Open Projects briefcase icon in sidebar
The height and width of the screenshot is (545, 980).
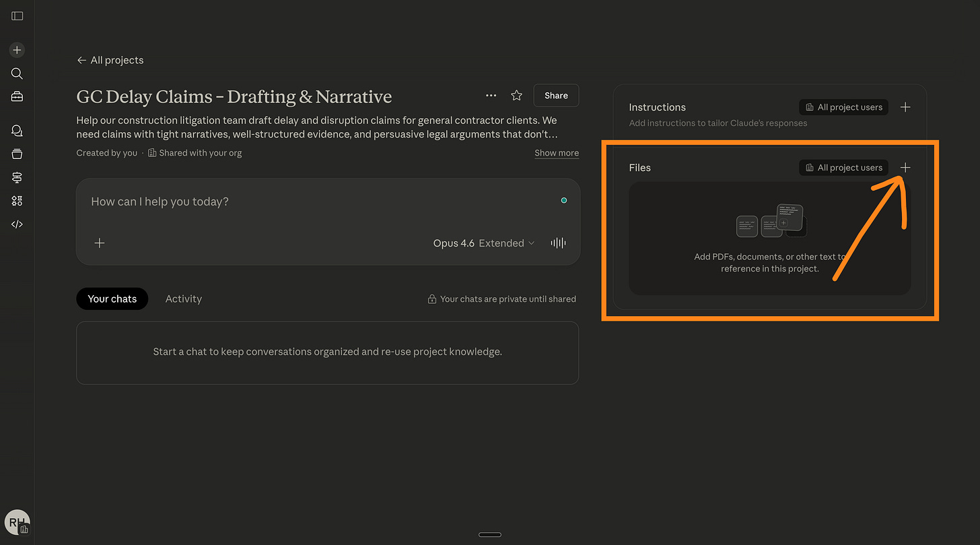coord(17,97)
